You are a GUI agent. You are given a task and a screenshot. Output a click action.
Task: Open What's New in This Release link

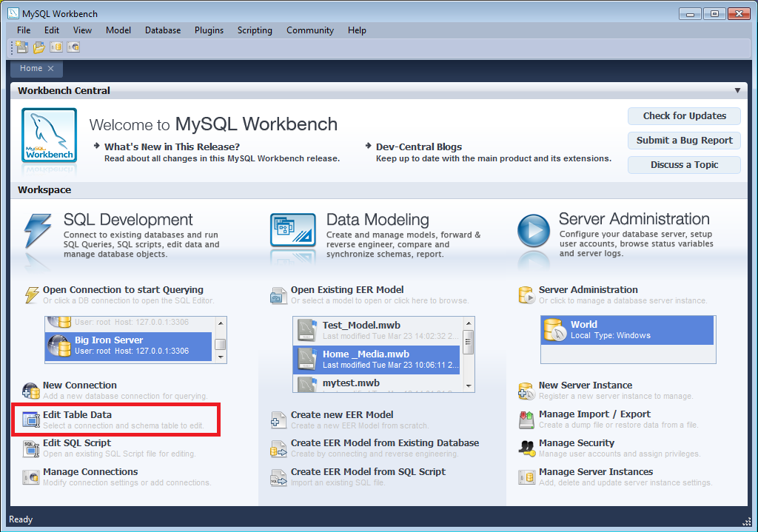(172, 147)
